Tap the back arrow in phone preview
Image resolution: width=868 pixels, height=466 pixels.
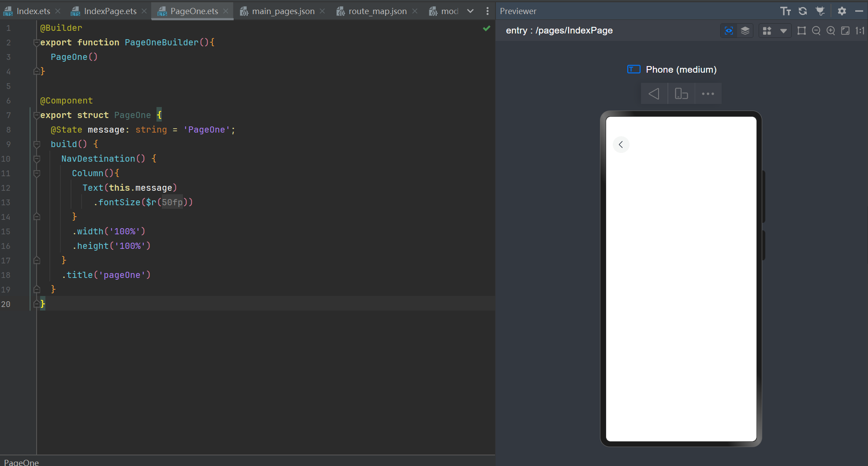click(621, 144)
